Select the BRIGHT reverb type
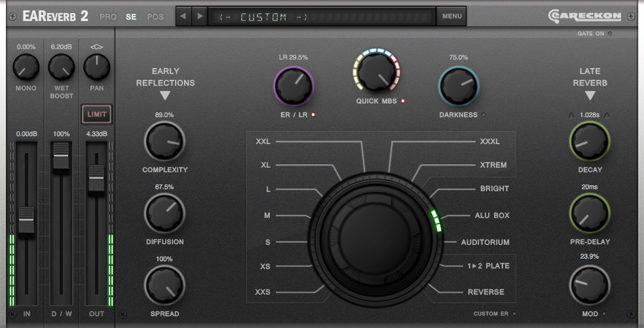The width and height of the screenshot is (644, 328). pos(495,189)
